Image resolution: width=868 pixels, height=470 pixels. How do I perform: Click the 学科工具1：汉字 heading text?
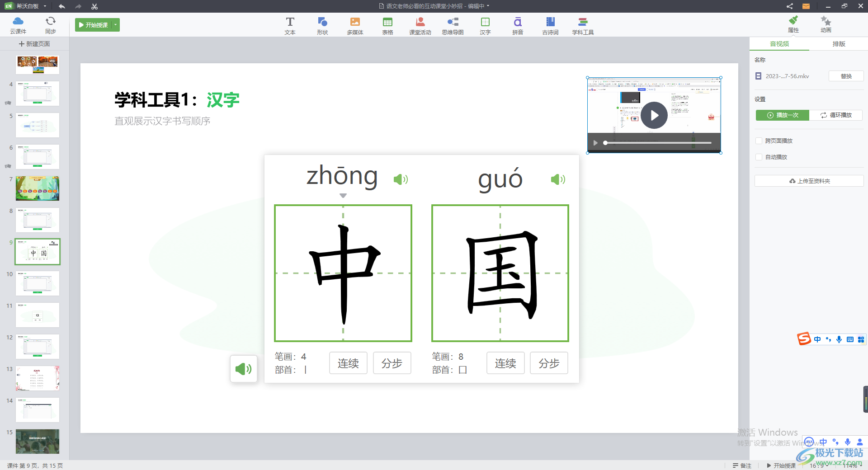click(177, 100)
